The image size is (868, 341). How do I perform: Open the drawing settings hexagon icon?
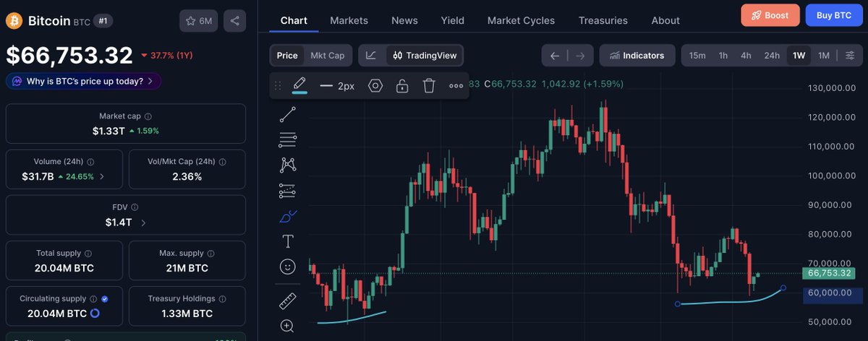pyautogui.click(x=375, y=86)
